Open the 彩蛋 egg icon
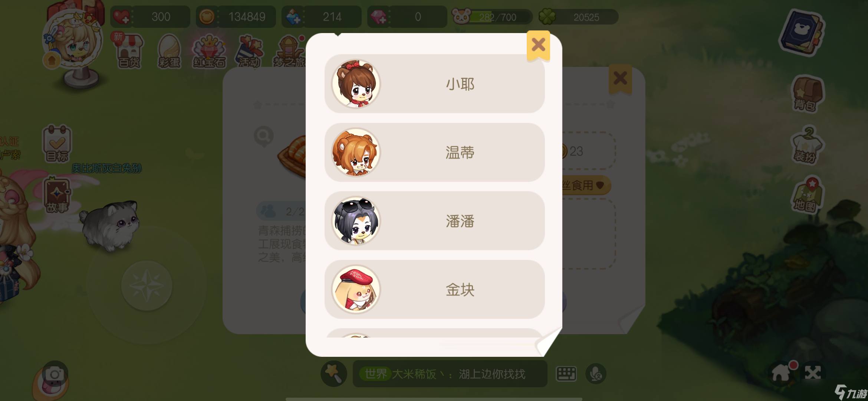 (169, 51)
